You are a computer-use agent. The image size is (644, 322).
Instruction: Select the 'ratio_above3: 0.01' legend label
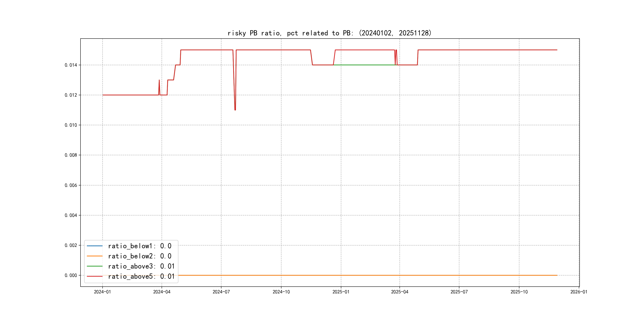pyautogui.click(x=141, y=266)
